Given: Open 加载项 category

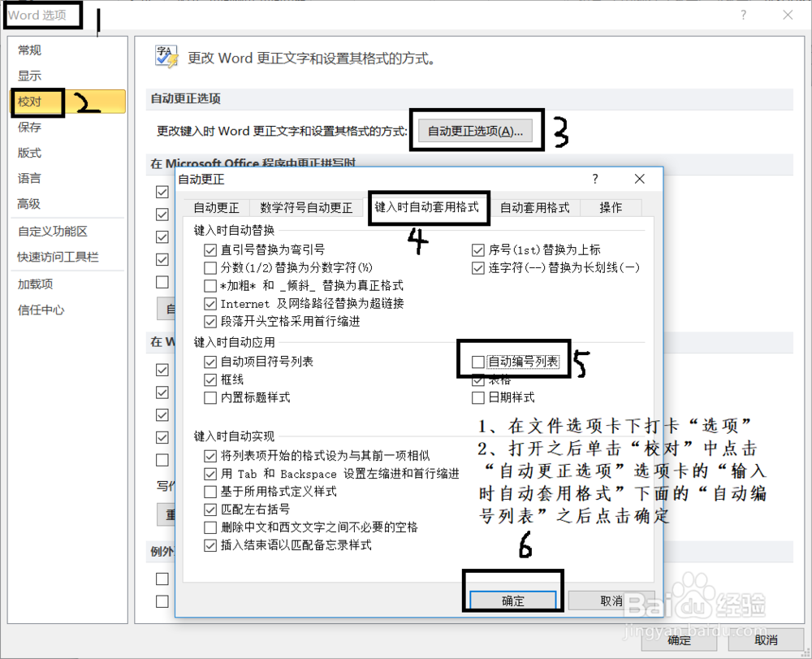Looking at the screenshot, I should [68, 284].
